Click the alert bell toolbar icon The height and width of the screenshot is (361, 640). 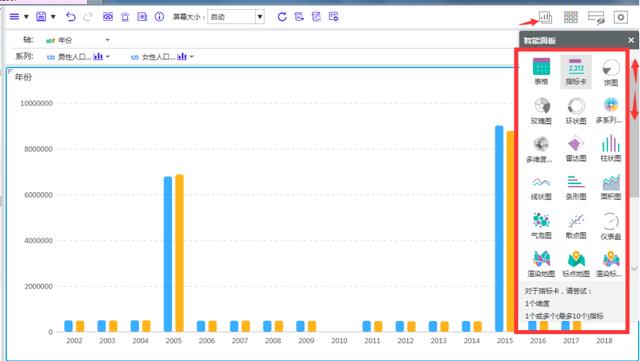[125, 17]
